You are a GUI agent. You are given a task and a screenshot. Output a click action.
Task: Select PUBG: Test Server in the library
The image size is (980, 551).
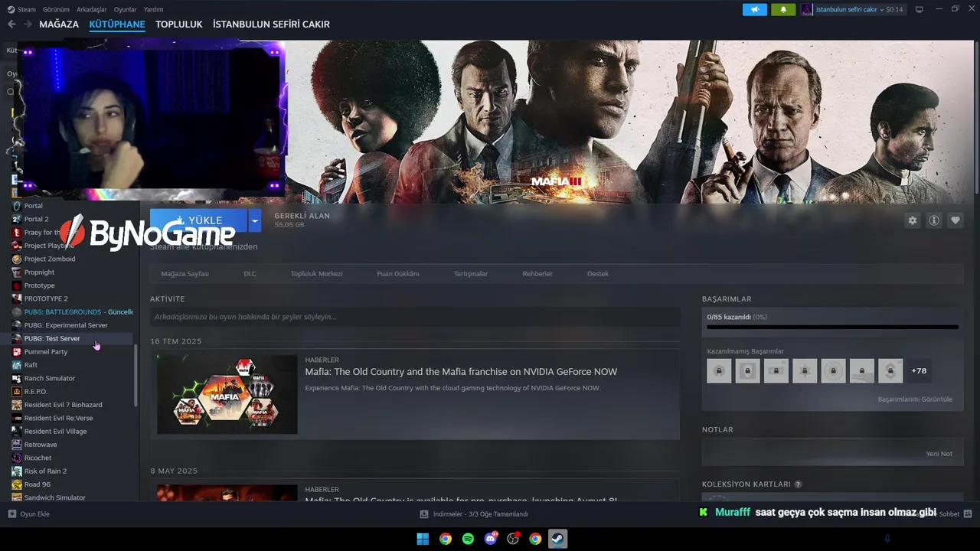coord(52,338)
